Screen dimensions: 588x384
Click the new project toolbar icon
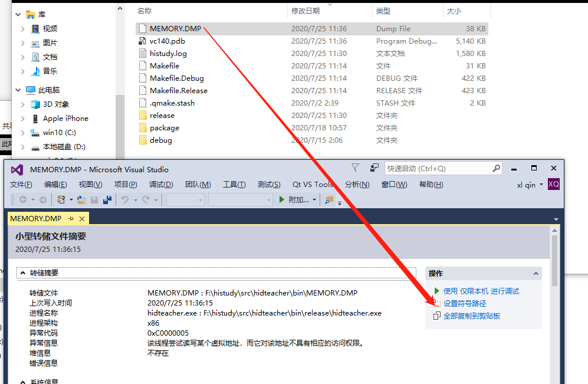click(61, 200)
